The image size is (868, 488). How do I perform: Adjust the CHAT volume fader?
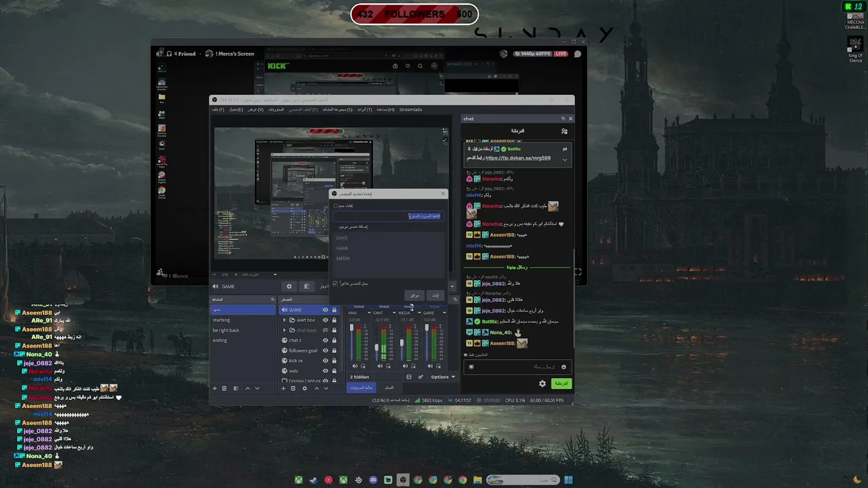pos(376,348)
